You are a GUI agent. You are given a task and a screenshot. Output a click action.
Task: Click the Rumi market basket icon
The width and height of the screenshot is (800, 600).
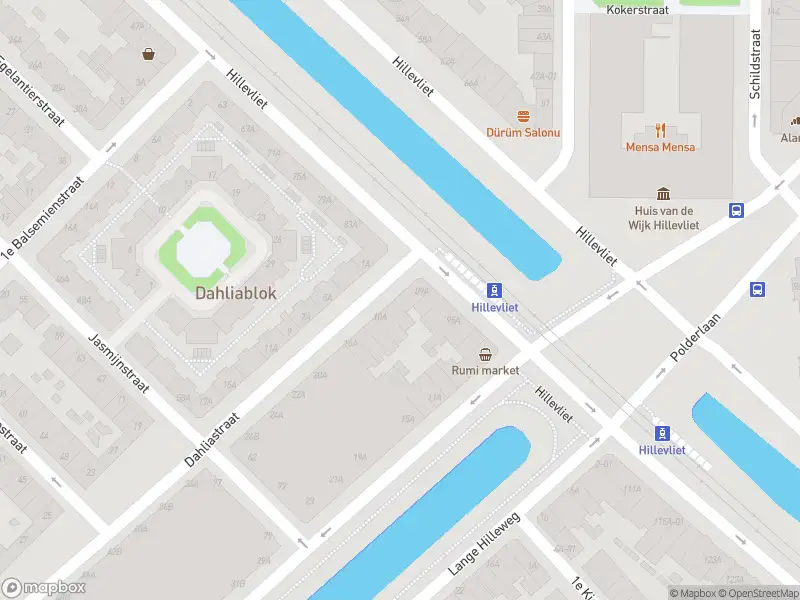(x=485, y=354)
